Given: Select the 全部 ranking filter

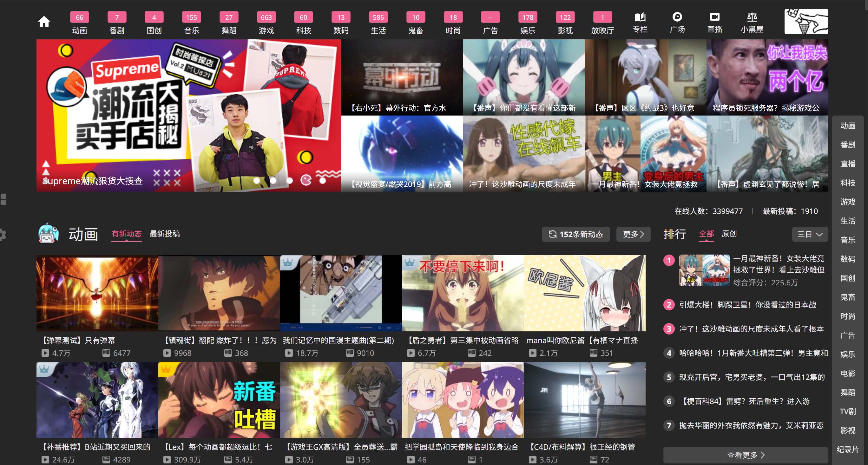Looking at the screenshot, I should click(x=706, y=234).
